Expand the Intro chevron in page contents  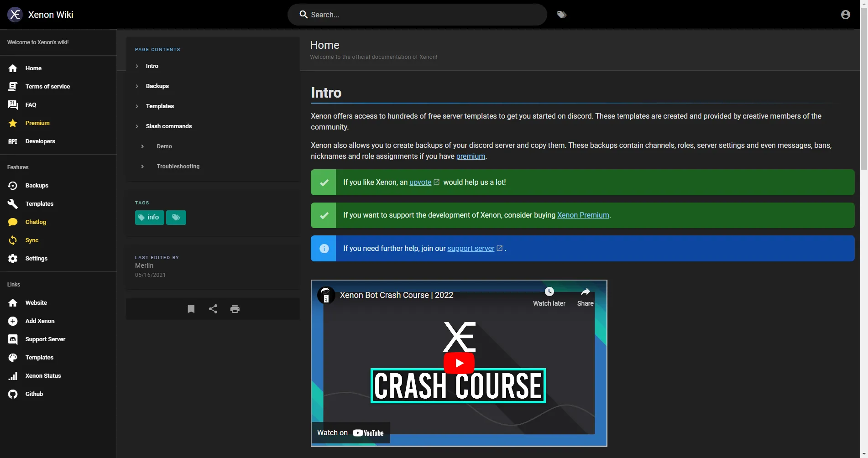tap(137, 66)
